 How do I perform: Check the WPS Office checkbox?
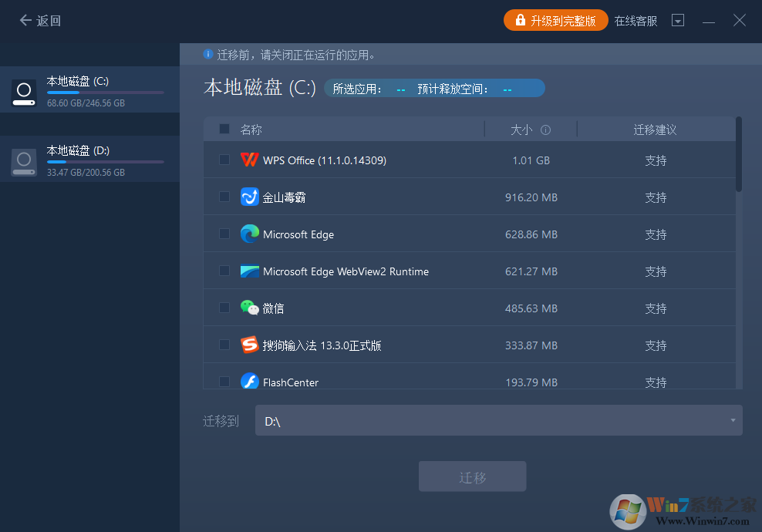224,160
